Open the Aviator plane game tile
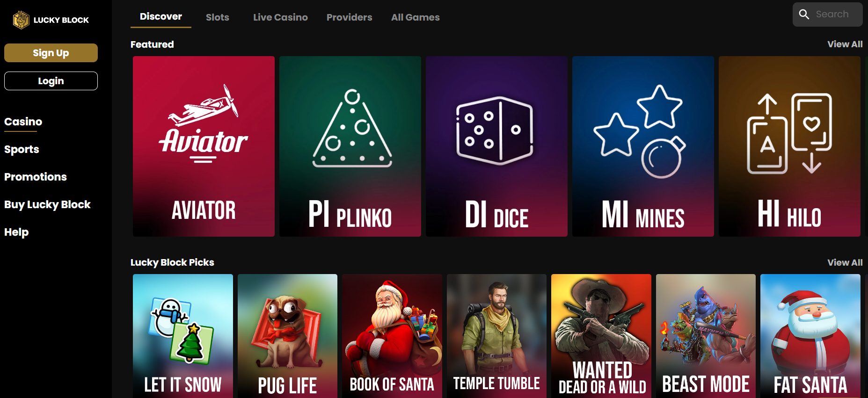 (204, 146)
